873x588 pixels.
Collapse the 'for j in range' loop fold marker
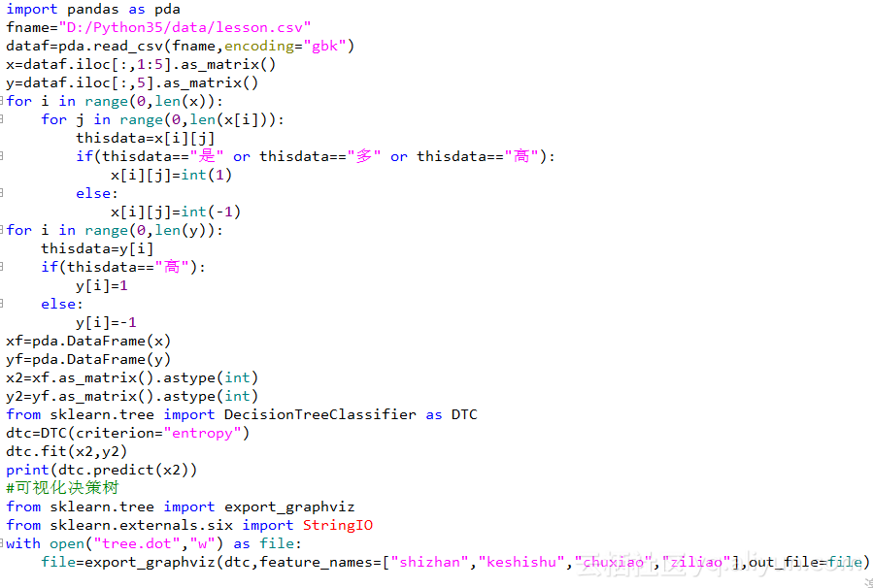pos(2,119)
